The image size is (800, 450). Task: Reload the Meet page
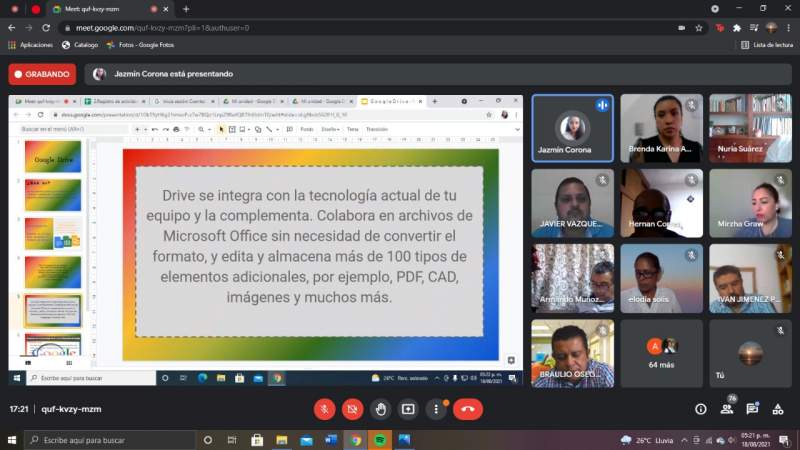(46, 28)
